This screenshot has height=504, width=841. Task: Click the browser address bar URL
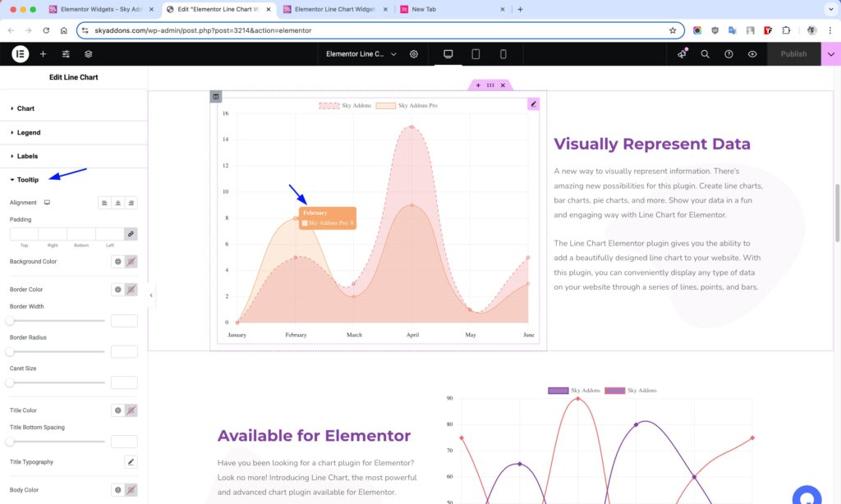203,30
